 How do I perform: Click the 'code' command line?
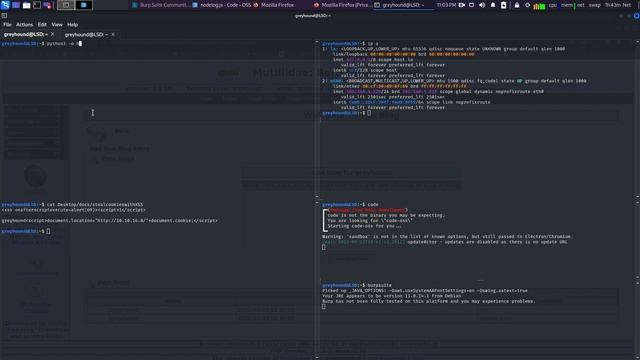350,204
